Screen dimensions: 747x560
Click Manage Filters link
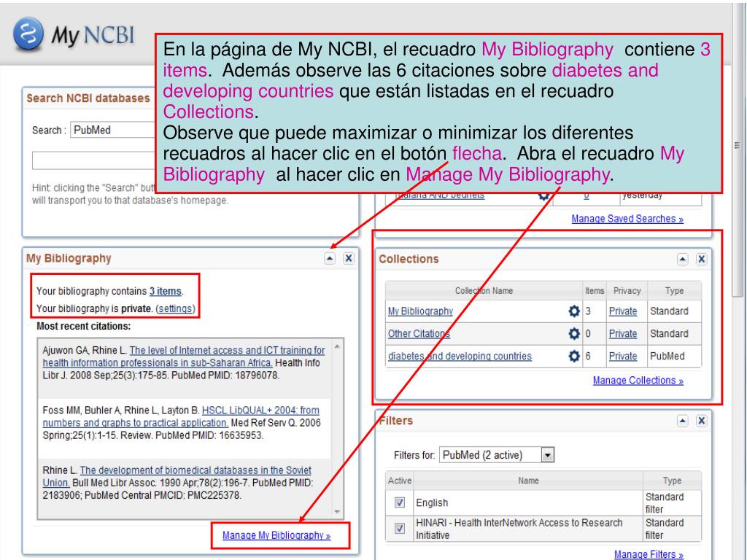pos(649,554)
